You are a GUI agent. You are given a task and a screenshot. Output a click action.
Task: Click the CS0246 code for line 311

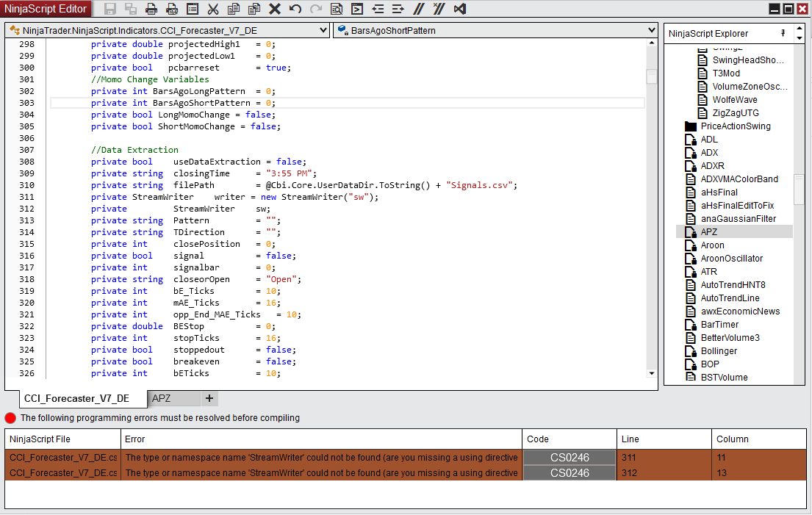pos(570,457)
